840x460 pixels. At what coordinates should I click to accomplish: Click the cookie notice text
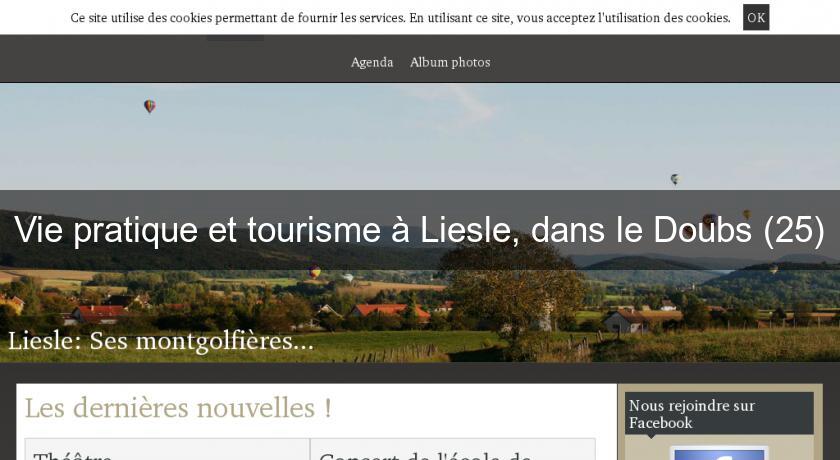click(400, 18)
